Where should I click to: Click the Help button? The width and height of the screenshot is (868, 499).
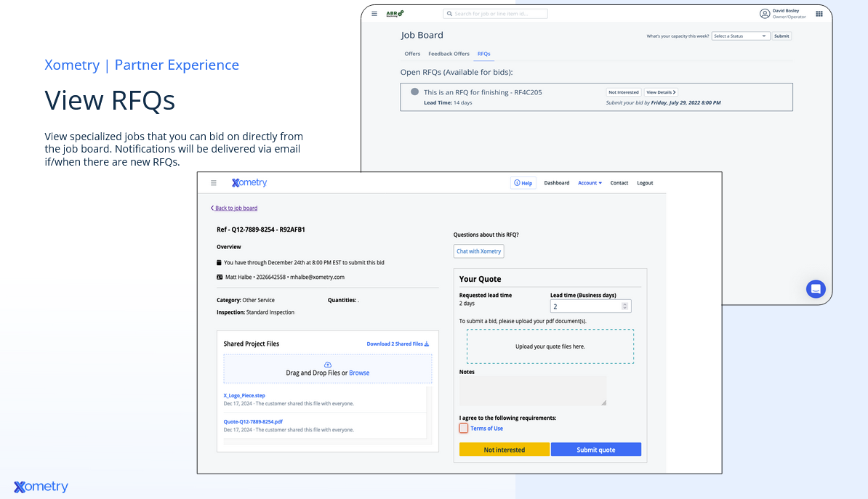[x=523, y=183]
